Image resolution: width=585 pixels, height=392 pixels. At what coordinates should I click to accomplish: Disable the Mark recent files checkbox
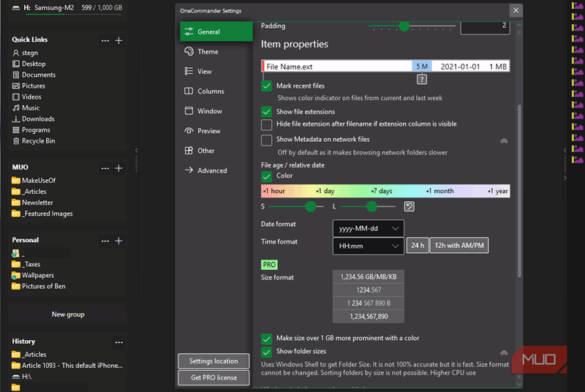(x=266, y=86)
